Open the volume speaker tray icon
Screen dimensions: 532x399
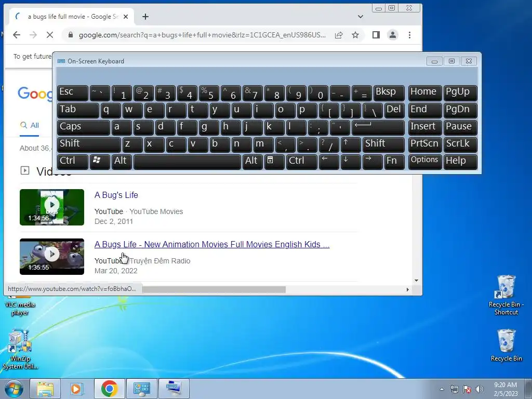tap(480, 389)
